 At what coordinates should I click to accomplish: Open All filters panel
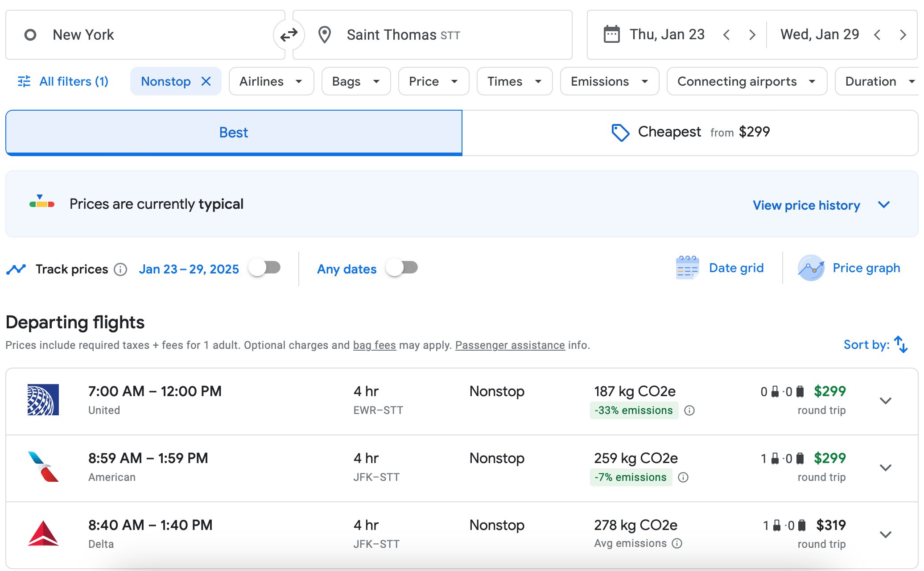tap(63, 81)
